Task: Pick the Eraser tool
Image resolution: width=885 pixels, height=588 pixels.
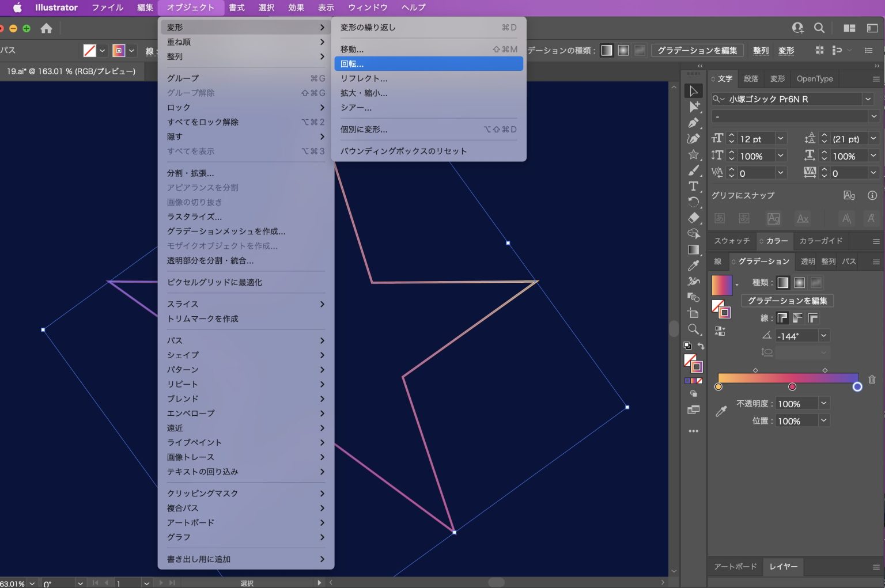Action: click(x=694, y=218)
